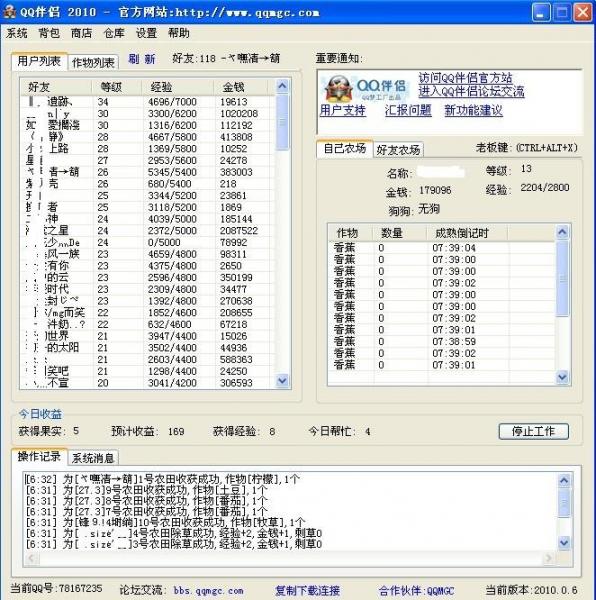
Task: Open the 汇报问题 link
Action: pyautogui.click(x=408, y=111)
